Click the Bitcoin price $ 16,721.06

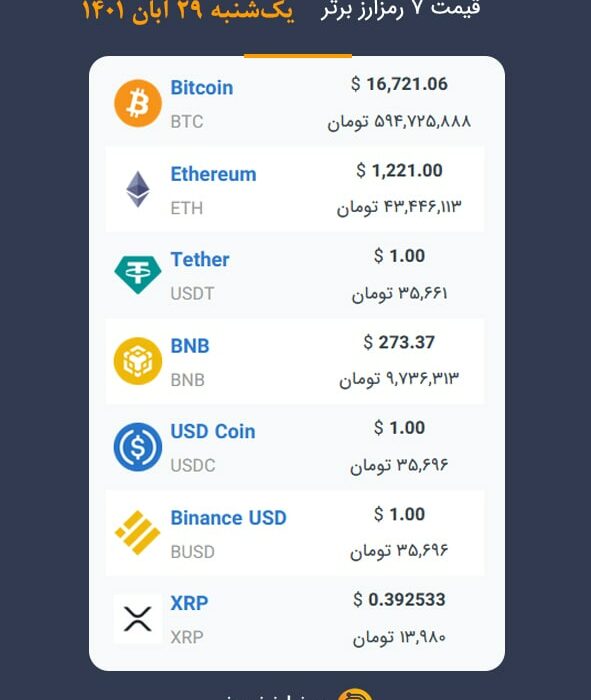coord(400,84)
